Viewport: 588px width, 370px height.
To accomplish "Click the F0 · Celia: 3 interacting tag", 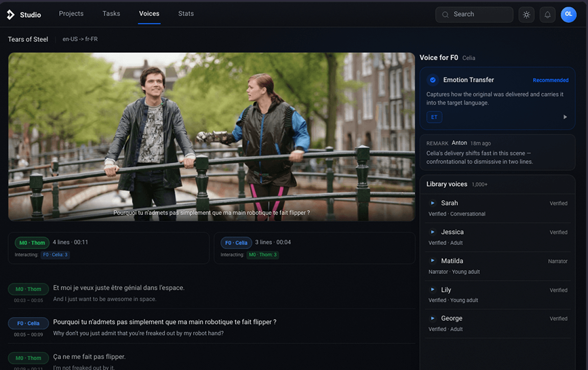I will coord(55,255).
